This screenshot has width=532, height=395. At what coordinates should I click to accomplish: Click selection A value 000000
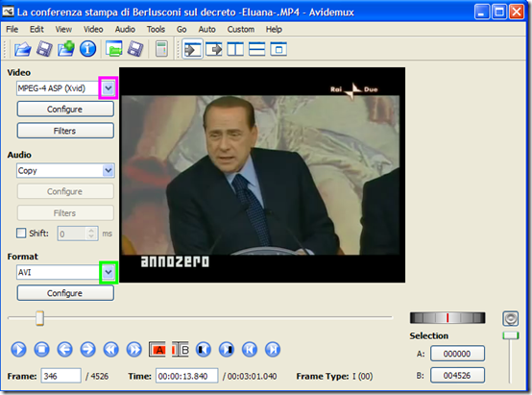click(457, 354)
